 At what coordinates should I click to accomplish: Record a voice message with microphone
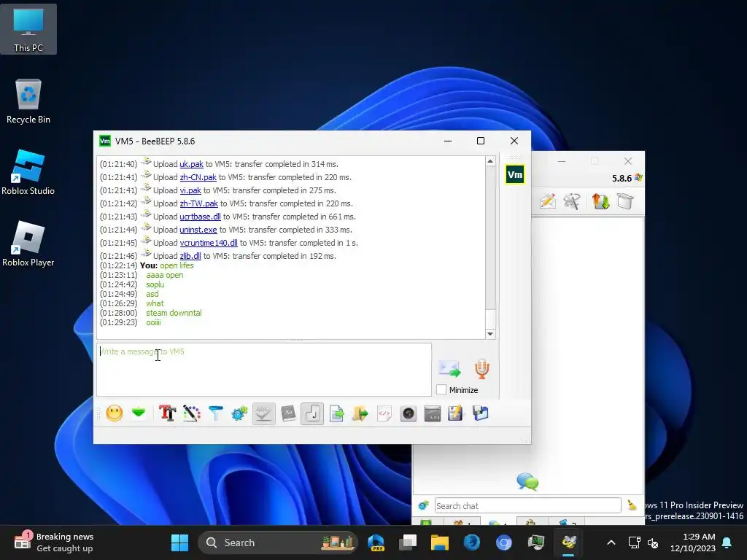click(481, 369)
